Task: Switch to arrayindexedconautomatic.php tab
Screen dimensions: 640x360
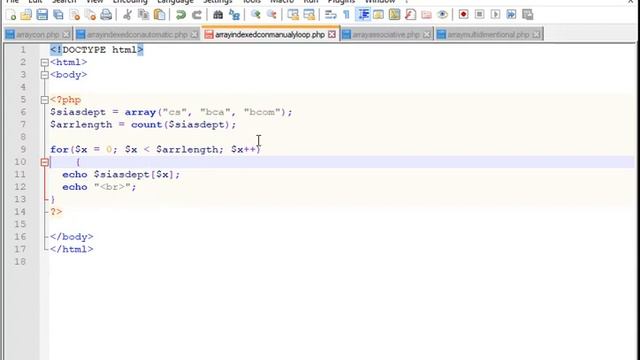Action: click(137, 35)
